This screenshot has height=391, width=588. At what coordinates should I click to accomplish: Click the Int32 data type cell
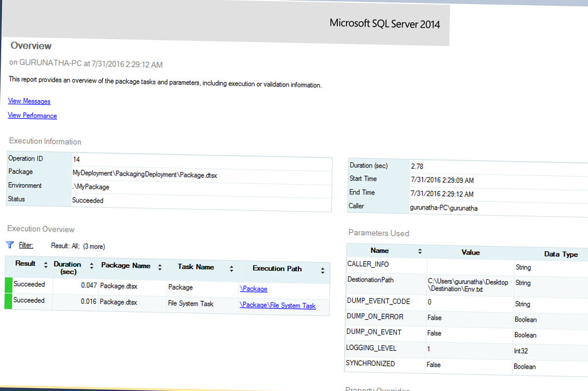[x=521, y=351]
